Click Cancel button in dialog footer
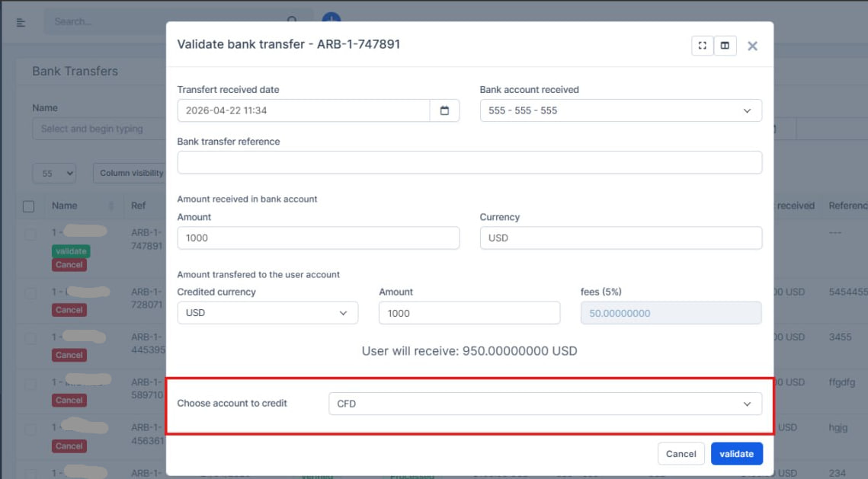The width and height of the screenshot is (868, 479). tap(681, 454)
